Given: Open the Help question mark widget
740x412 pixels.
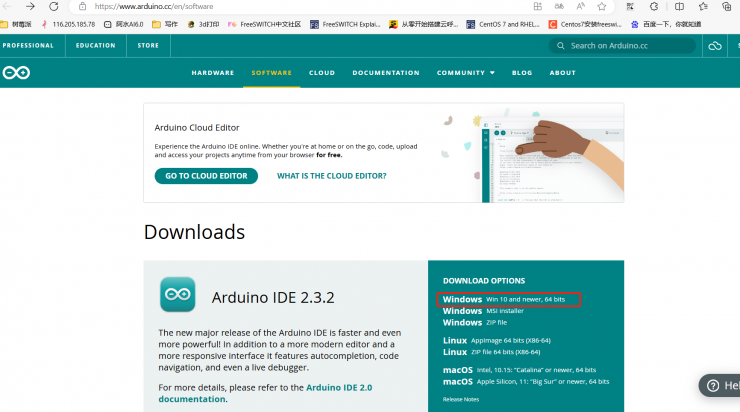Looking at the screenshot, I should (720, 385).
